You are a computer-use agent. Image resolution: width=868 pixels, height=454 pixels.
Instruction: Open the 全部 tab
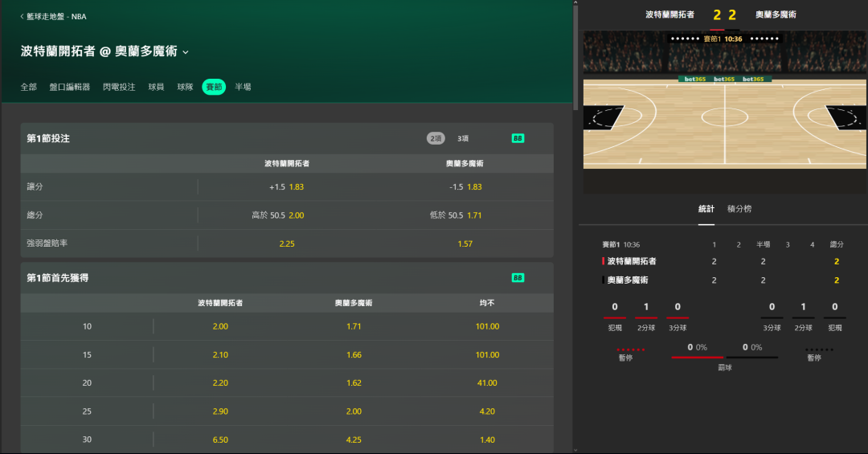(x=29, y=87)
